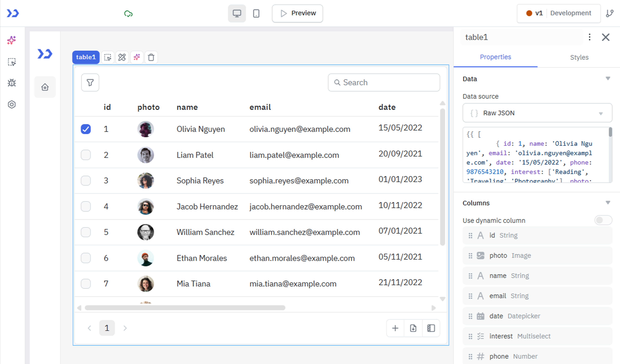Click the table filter icon
The image size is (620, 364).
pos(90,83)
